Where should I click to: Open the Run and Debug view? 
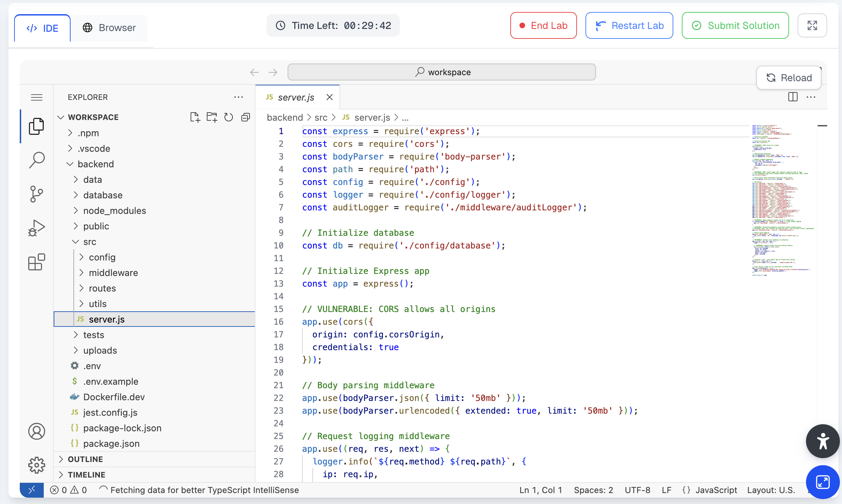click(37, 228)
